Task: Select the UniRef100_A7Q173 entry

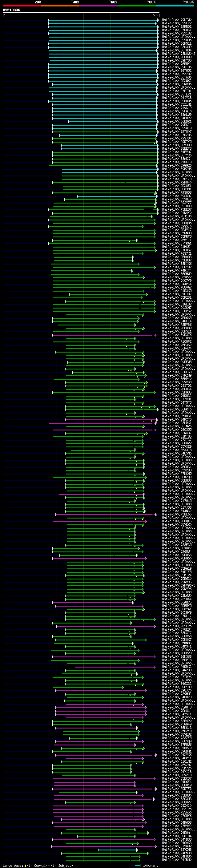Action: (176, 179)
